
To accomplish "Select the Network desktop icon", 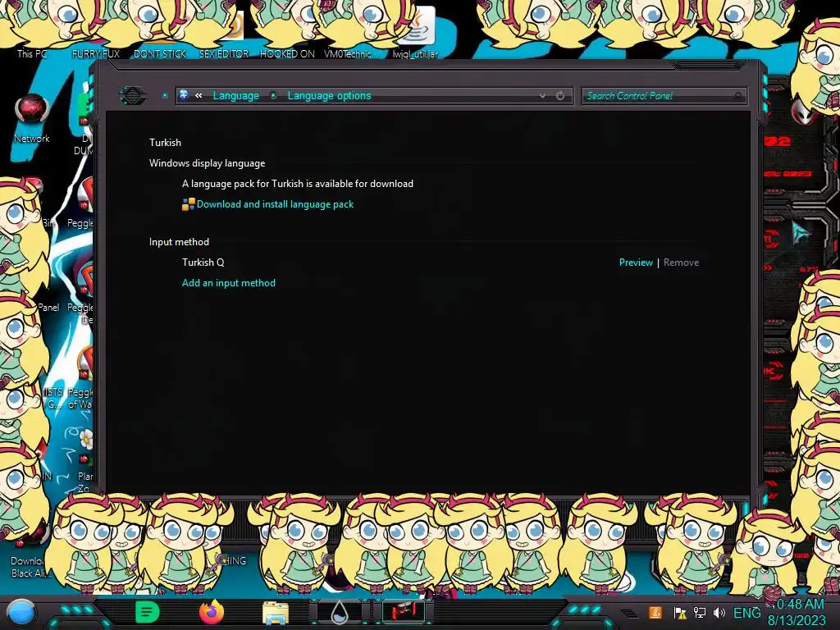I will [32, 119].
